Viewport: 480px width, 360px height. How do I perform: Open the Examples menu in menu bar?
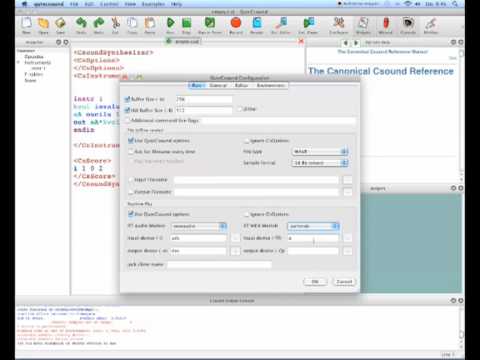[153, 4]
